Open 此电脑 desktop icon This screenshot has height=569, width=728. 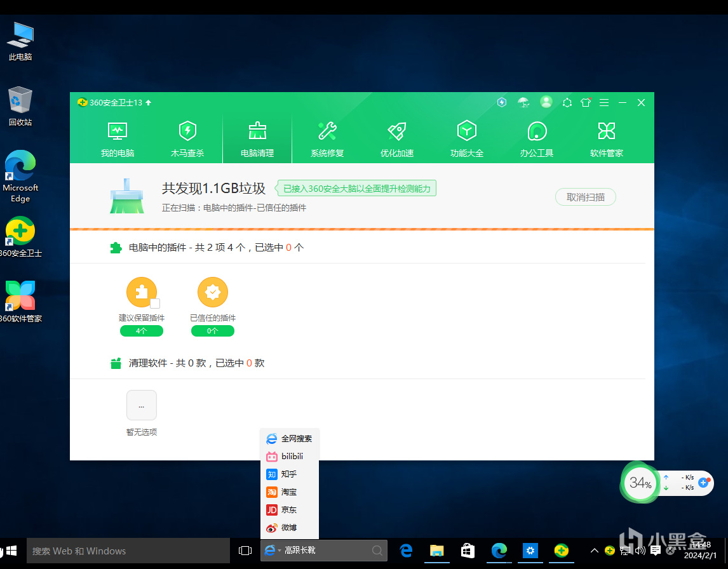coord(20,42)
